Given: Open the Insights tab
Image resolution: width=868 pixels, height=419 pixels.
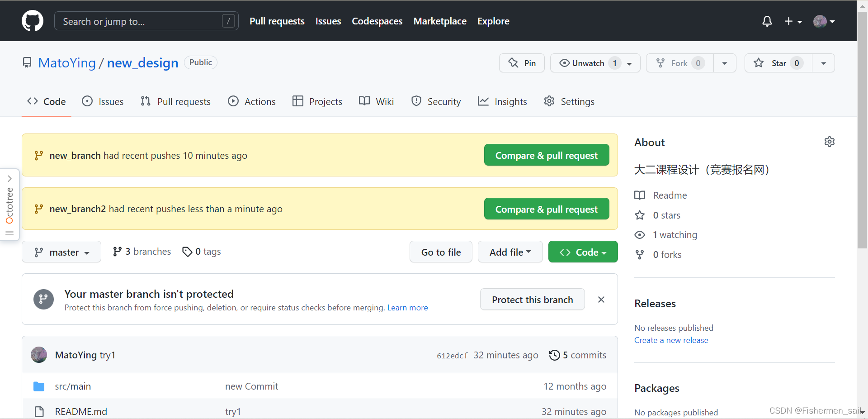Looking at the screenshot, I should click(x=502, y=101).
